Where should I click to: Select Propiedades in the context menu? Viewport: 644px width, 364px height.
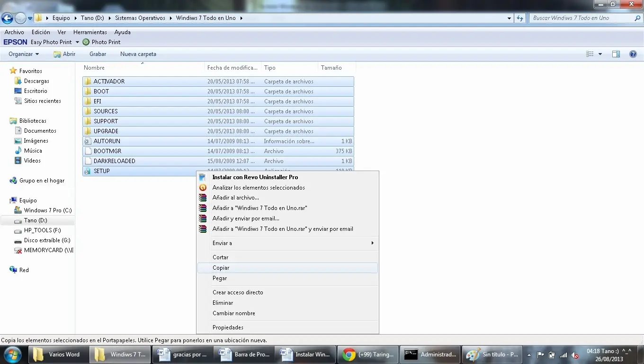pos(288,328)
